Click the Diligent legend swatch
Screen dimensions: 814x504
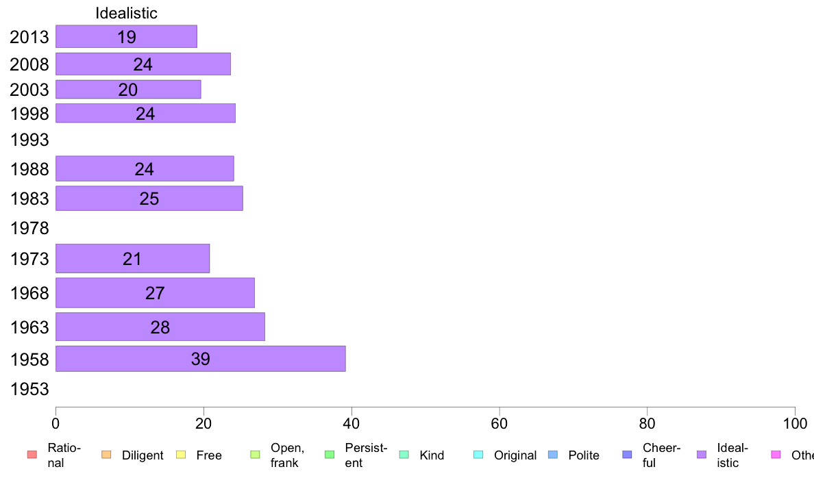click(x=106, y=455)
